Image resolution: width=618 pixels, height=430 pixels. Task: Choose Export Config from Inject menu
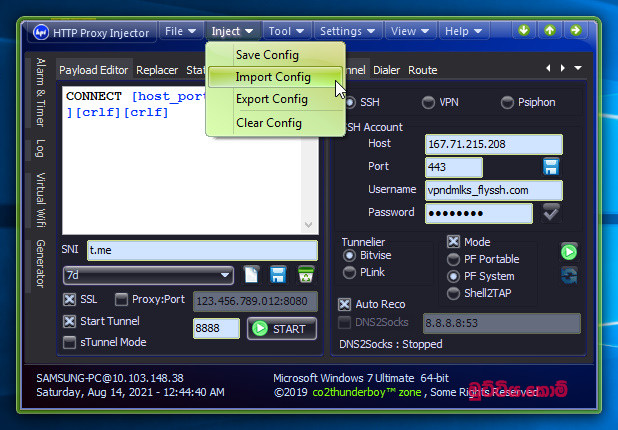click(x=276, y=99)
